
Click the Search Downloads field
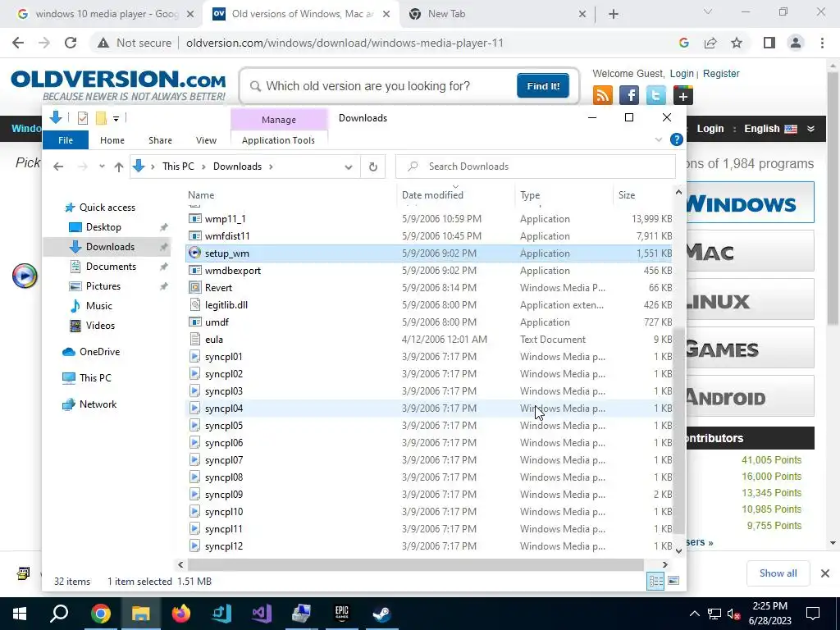pos(536,167)
